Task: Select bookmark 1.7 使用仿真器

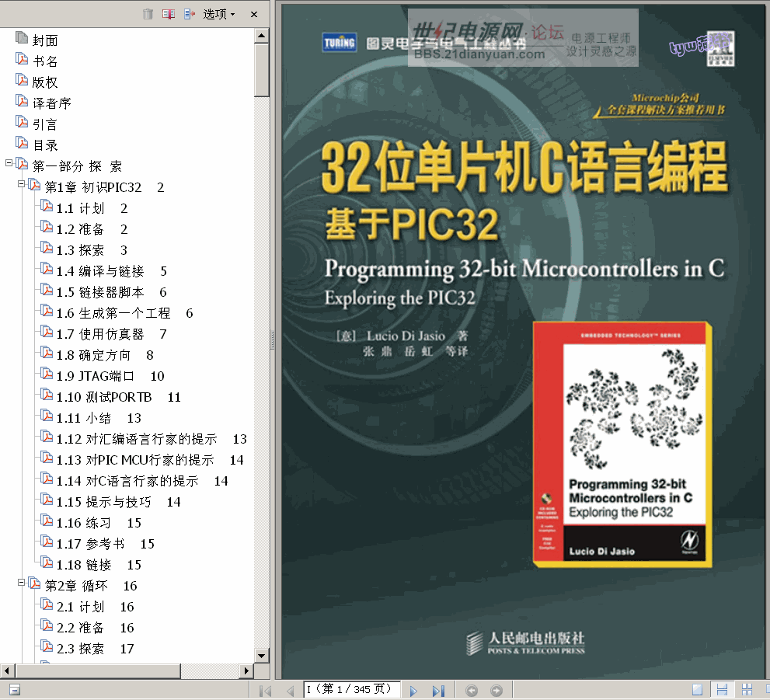Action: 111,334
